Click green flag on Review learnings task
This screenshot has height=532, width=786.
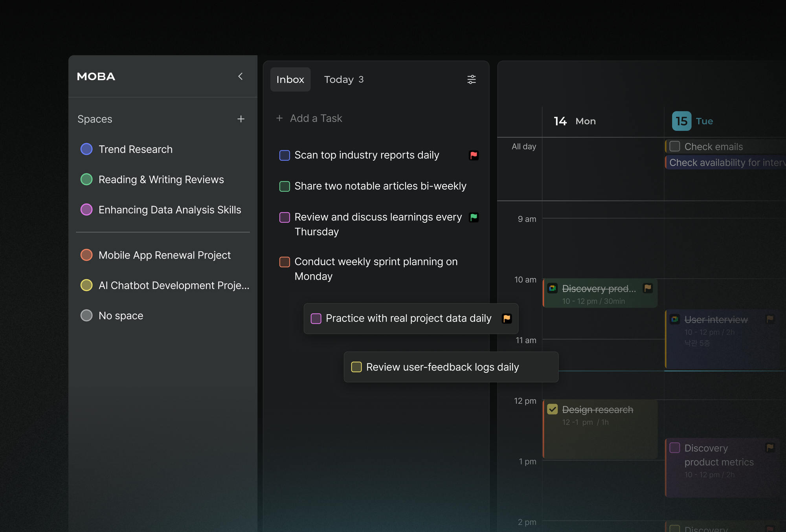tap(474, 217)
